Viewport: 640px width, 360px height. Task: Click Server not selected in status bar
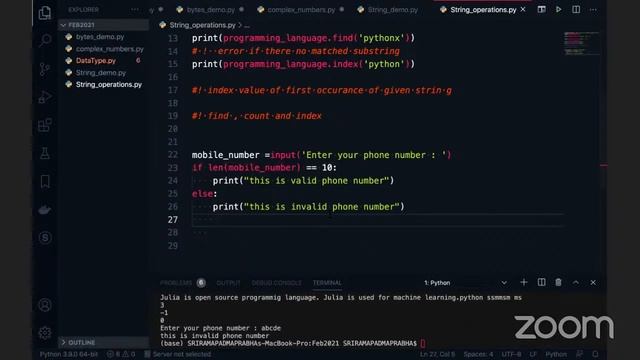point(178,354)
